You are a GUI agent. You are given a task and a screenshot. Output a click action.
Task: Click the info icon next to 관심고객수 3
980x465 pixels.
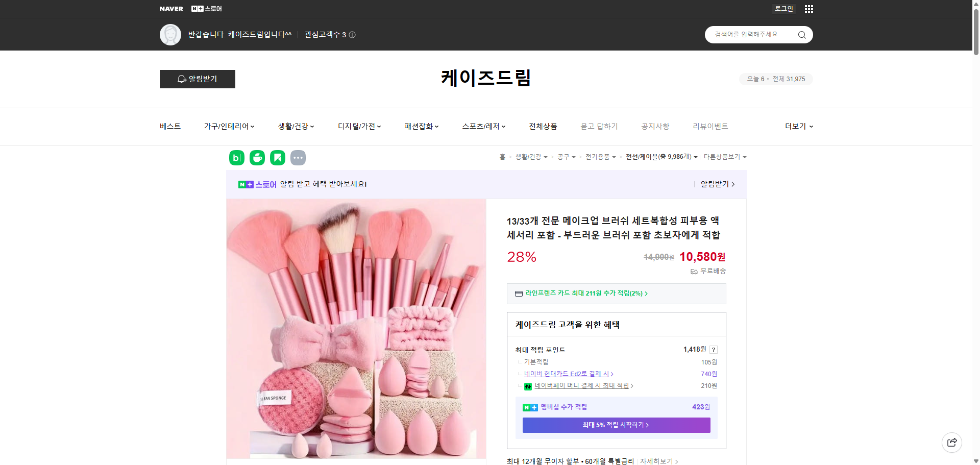[352, 35]
